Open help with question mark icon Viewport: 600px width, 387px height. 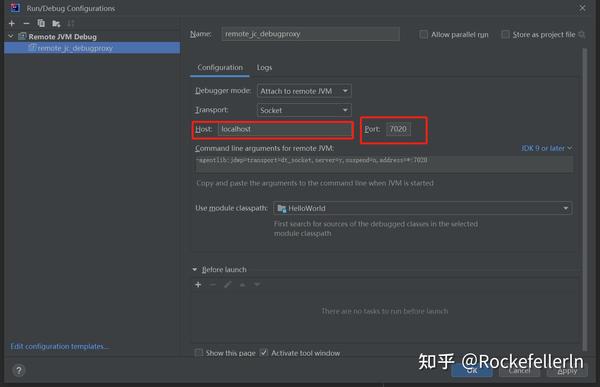coord(19,370)
